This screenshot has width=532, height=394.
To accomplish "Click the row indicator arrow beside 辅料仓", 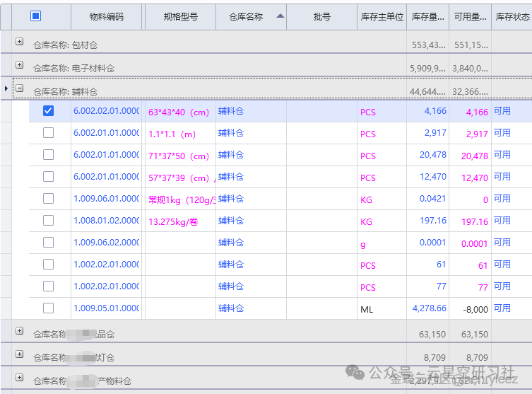I will click(x=6, y=89).
